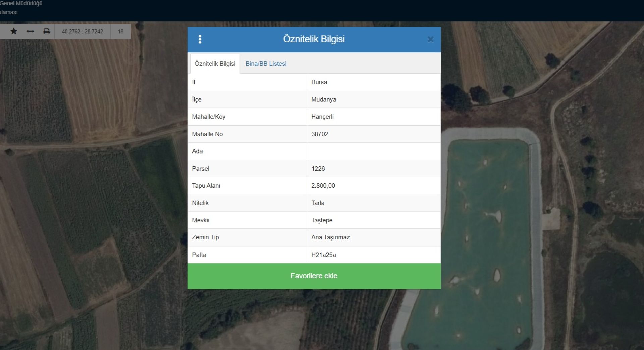
Task: Select the Öznitelik Bilgisi tab
Action: coord(215,64)
